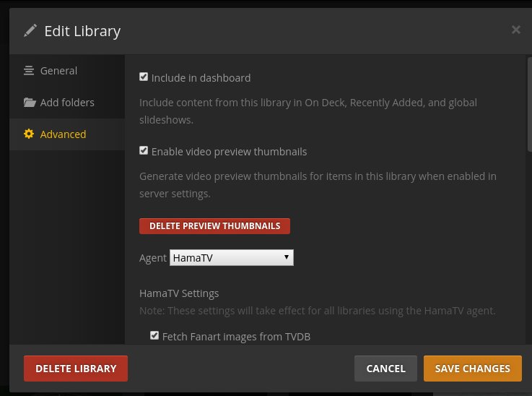Viewport: 532px width, 396px height.
Task: Click the Add folders folder icon
Action: pyautogui.click(x=30, y=102)
